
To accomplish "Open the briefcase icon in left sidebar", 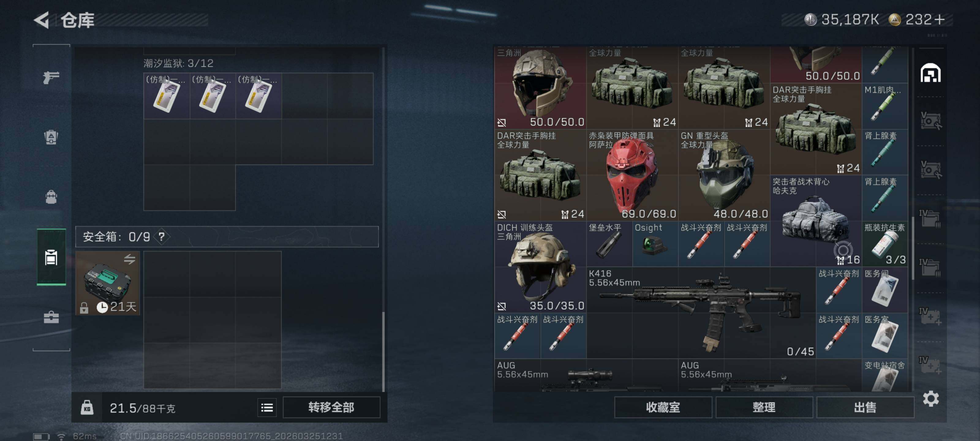I will tap(51, 317).
